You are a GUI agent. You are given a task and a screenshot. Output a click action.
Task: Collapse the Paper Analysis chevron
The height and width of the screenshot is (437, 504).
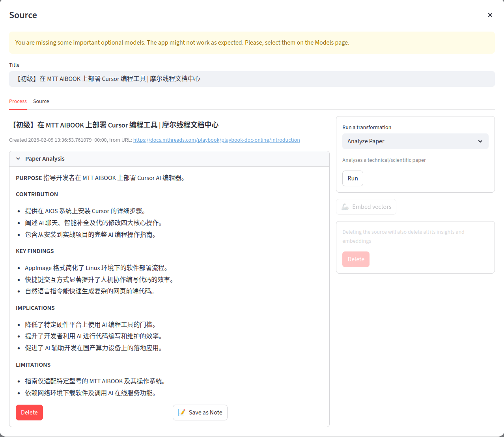pyautogui.click(x=18, y=159)
